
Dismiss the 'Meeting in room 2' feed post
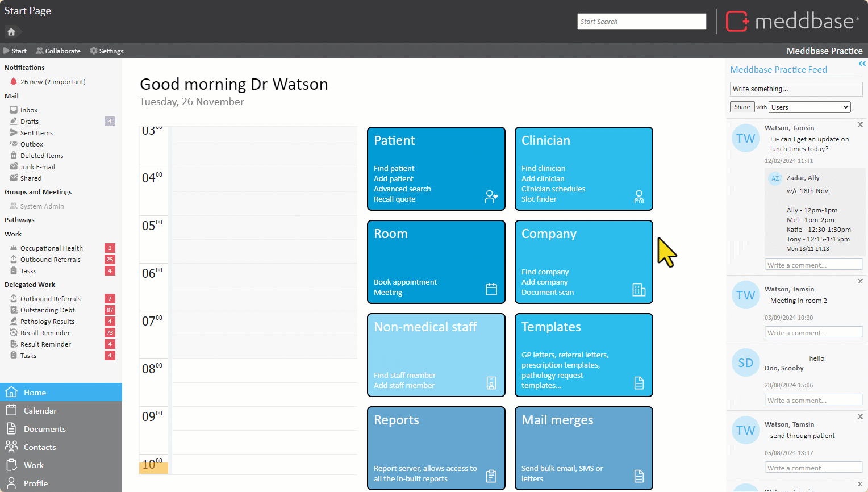[860, 281]
